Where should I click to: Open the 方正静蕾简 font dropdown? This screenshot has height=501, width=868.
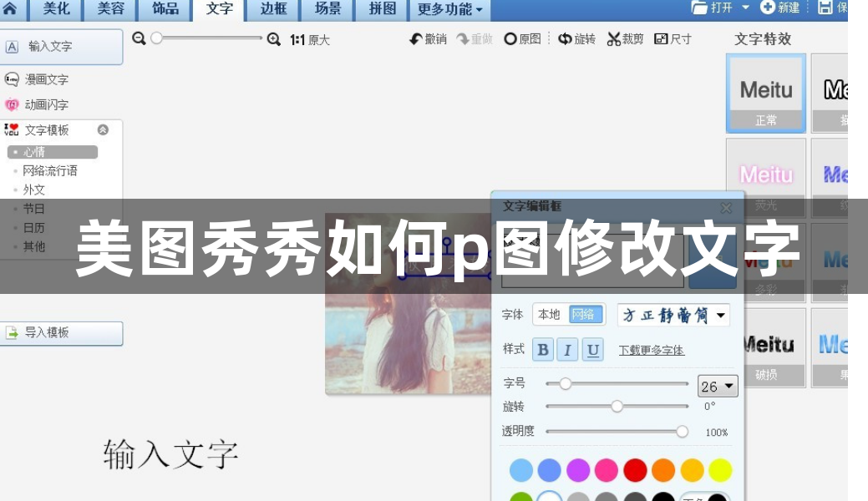click(x=673, y=315)
